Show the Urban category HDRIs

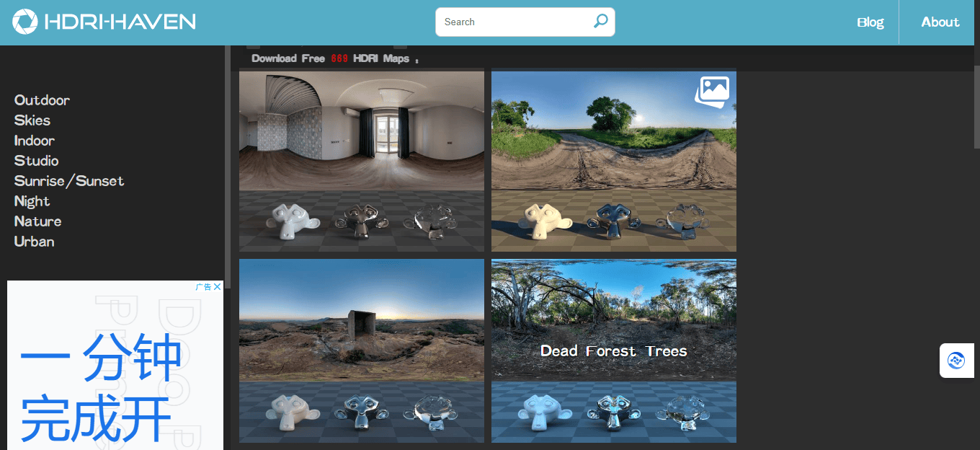[35, 242]
